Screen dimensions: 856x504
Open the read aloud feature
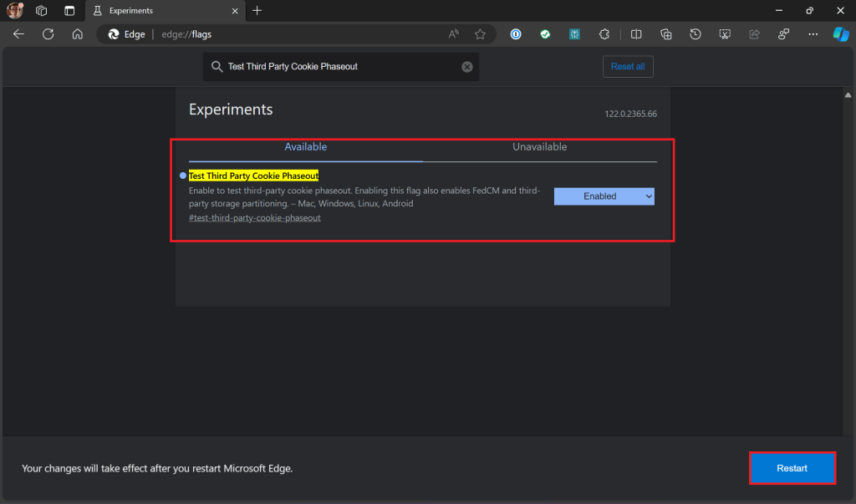point(452,34)
